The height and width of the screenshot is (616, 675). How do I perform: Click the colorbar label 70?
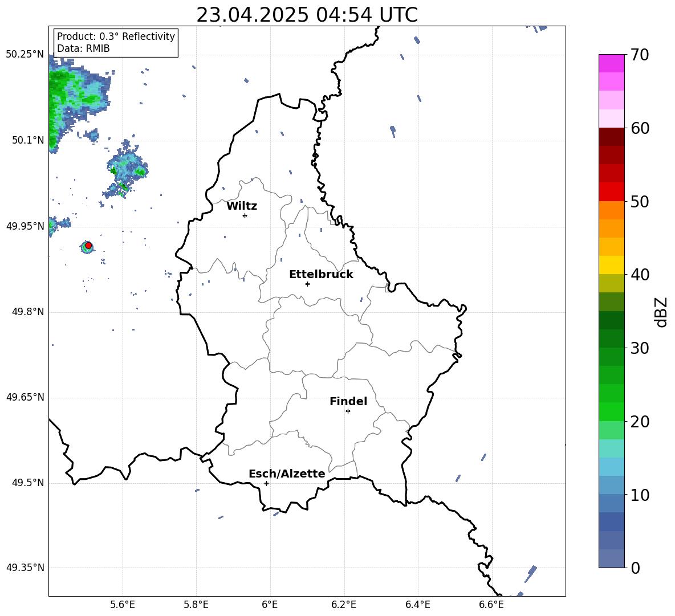tap(640, 55)
